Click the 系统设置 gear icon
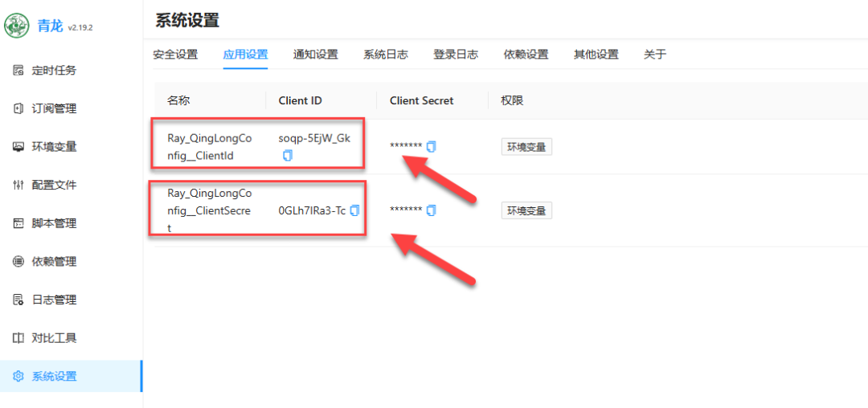This screenshot has width=868, height=408. (18, 377)
